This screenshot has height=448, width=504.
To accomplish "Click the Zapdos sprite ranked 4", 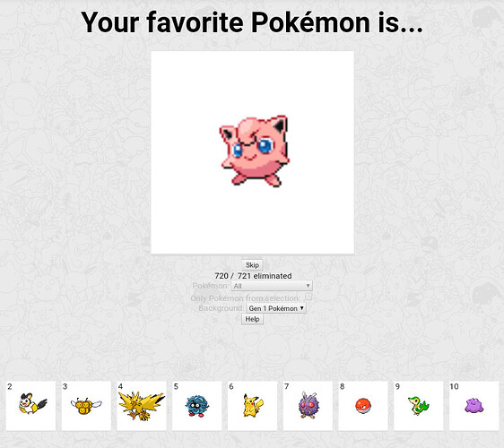I will point(142,406).
